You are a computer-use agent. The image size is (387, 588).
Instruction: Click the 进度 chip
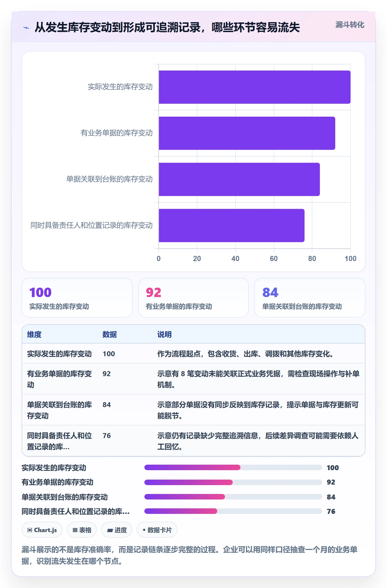(117, 530)
